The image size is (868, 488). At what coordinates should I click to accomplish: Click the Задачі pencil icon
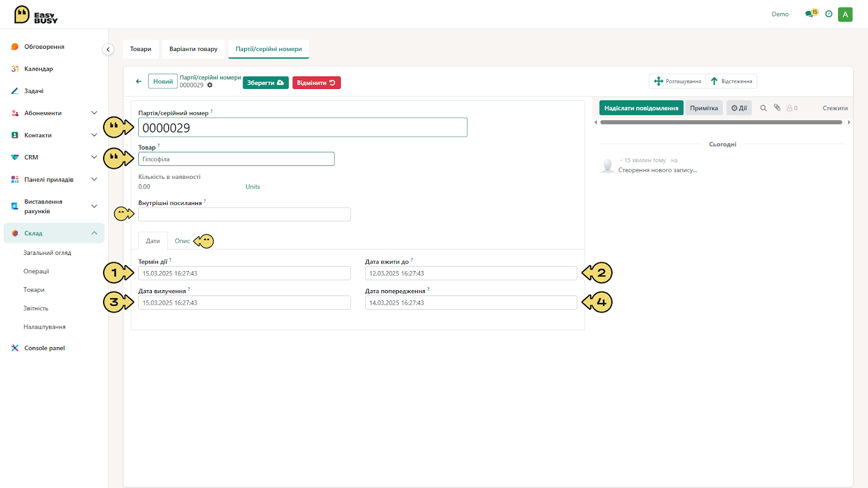click(x=15, y=91)
